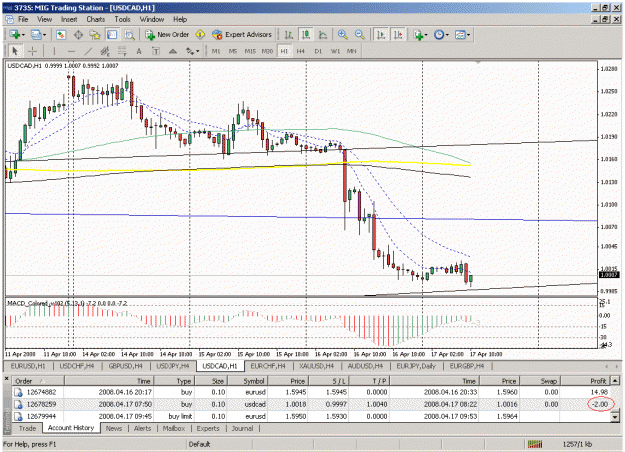The image size is (625, 452).
Task: Switch to bar chart display
Action: [289, 35]
